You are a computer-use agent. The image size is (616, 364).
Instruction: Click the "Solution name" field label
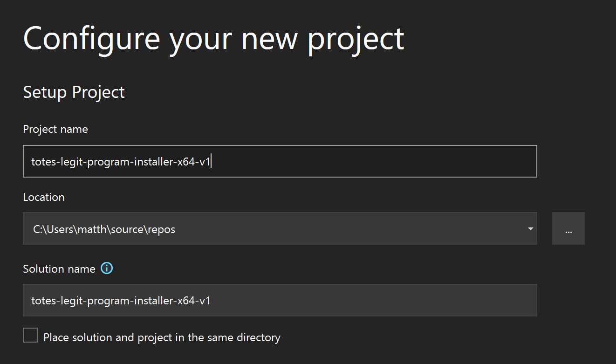59,269
